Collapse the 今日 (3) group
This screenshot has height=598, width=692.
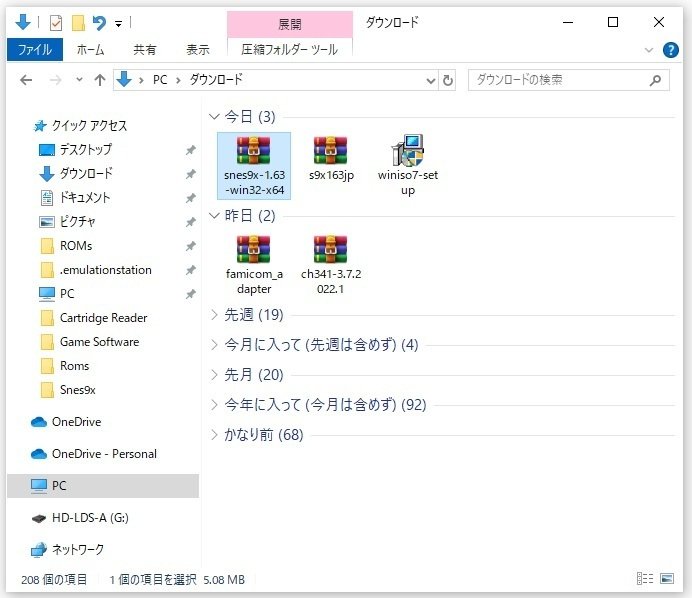click(x=214, y=117)
